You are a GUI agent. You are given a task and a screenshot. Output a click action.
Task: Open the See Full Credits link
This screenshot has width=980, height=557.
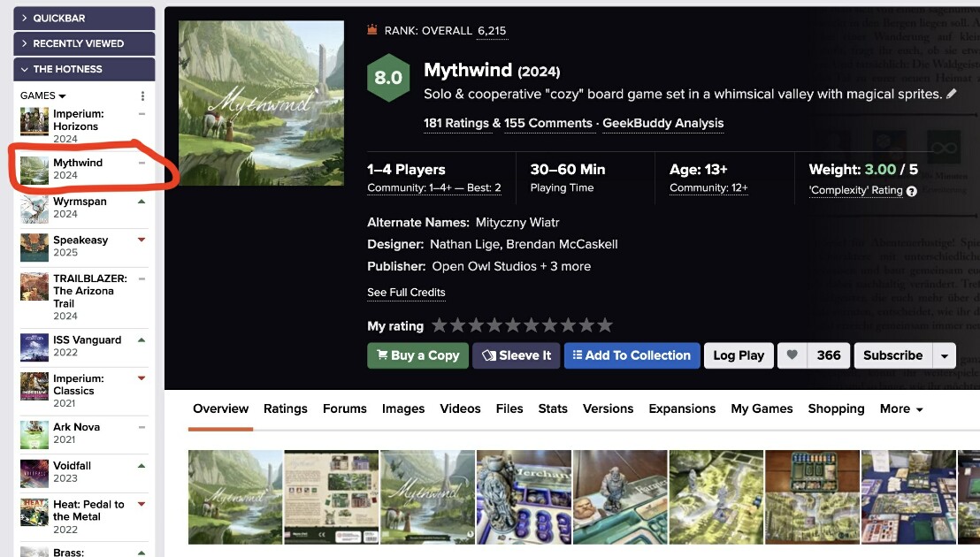click(406, 293)
